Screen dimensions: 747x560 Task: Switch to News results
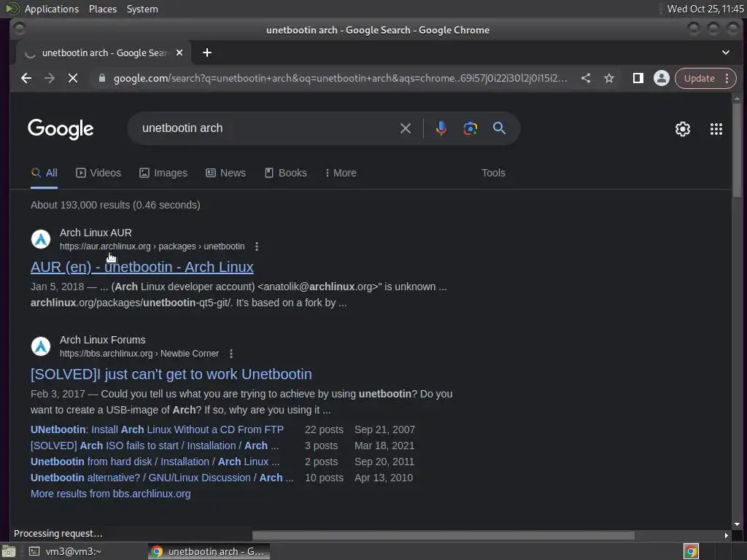[226, 173]
